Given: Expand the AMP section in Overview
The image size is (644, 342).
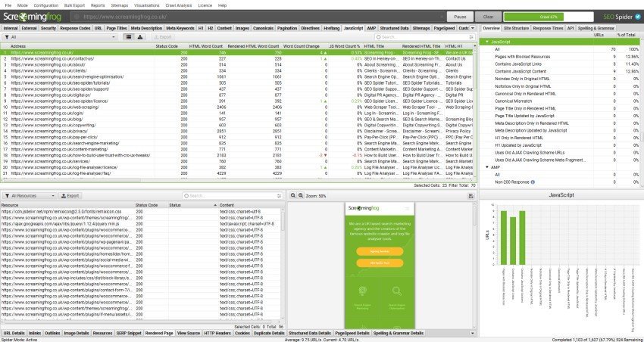Looking at the screenshot, I should [486, 167].
